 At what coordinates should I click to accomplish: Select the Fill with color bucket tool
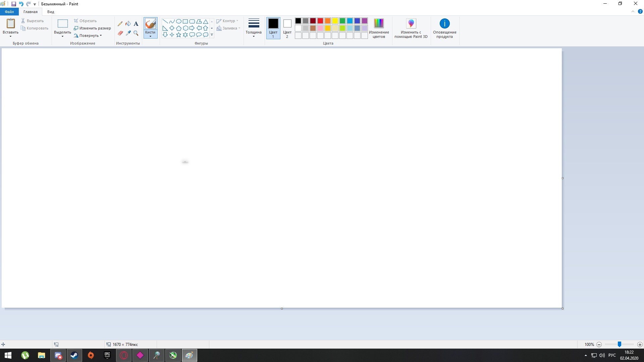[x=128, y=24]
